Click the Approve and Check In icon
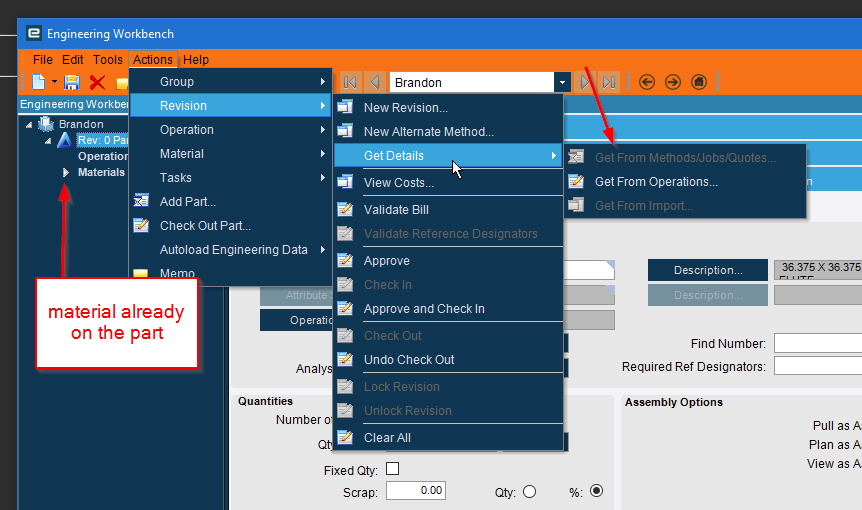Viewport: 862px width, 510px height. pyautogui.click(x=345, y=308)
